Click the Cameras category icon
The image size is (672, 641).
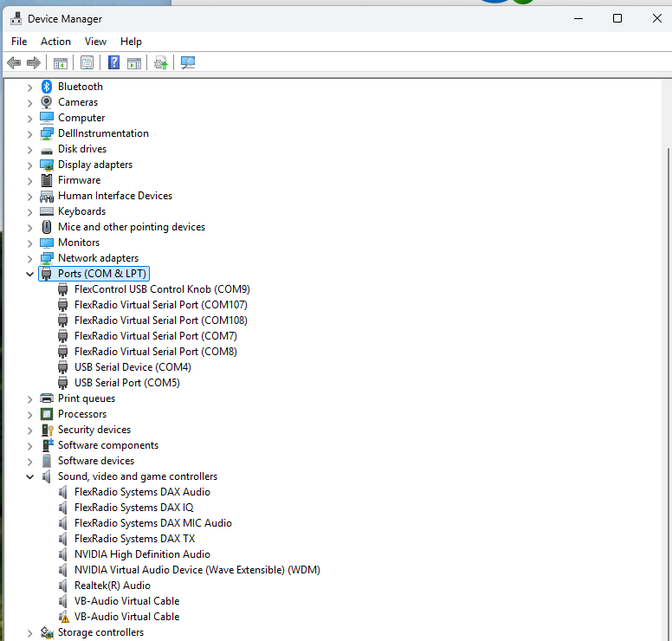pos(47,102)
